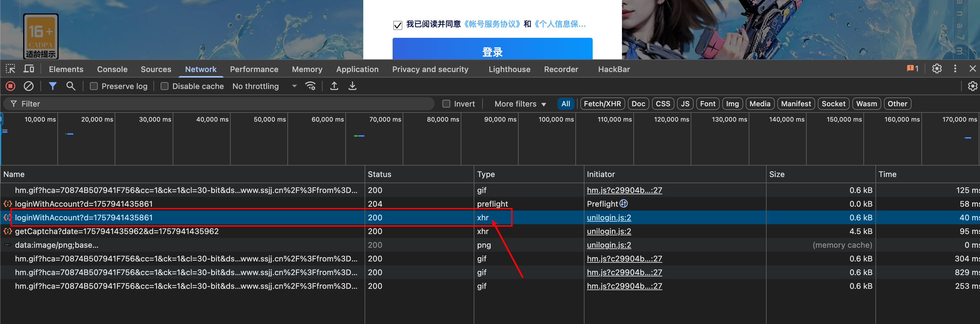980x324 pixels.
Task: Open the No throttling dropdown
Action: [265, 86]
